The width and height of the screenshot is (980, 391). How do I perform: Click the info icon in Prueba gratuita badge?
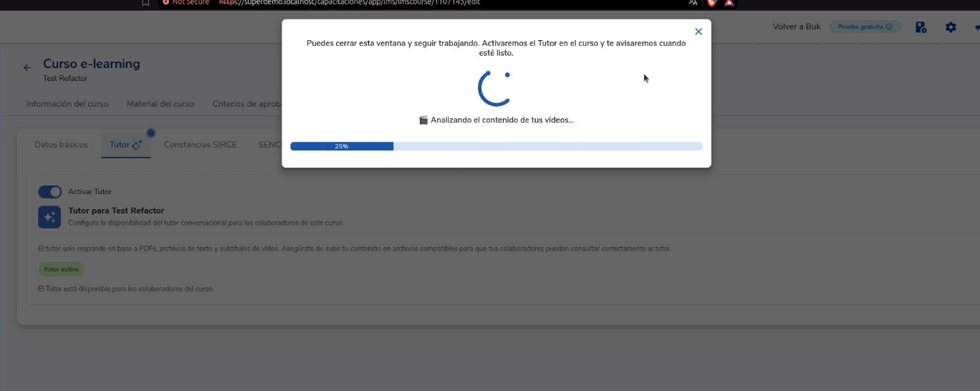coord(889,27)
